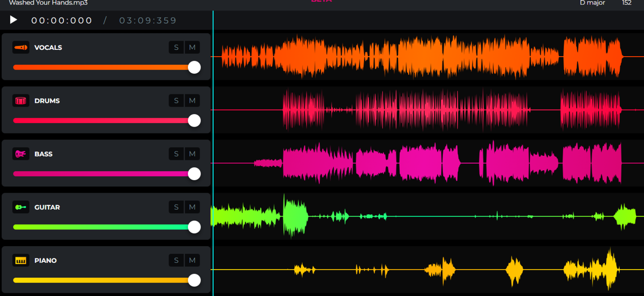Click the play button
Viewport: 644px width, 296px height.
click(13, 20)
